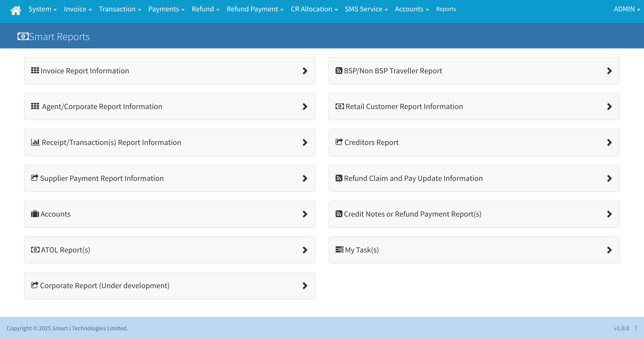This screenshot has height=339, width=644.
Task: Open the Invoice dropdown menu
Action: (78, 9)
